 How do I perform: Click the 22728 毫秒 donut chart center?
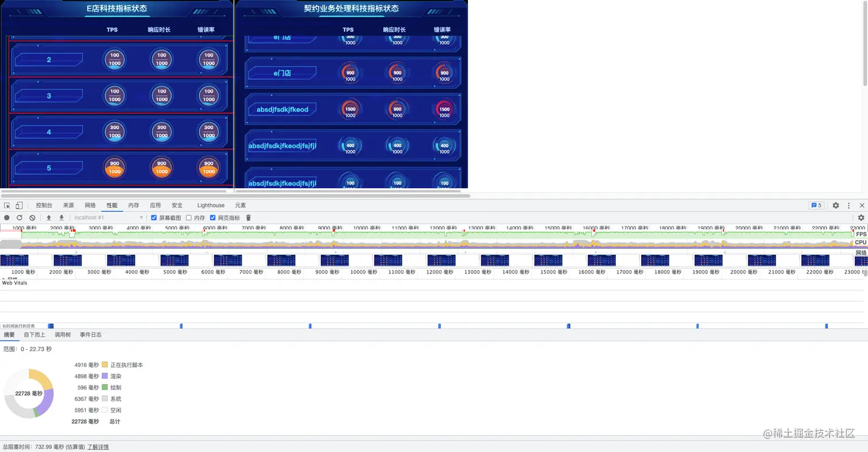(x=29, y=393)
